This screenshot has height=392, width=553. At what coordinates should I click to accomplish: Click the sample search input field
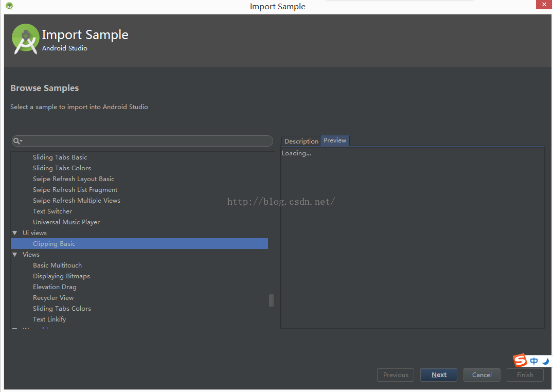tap(142, 141)
